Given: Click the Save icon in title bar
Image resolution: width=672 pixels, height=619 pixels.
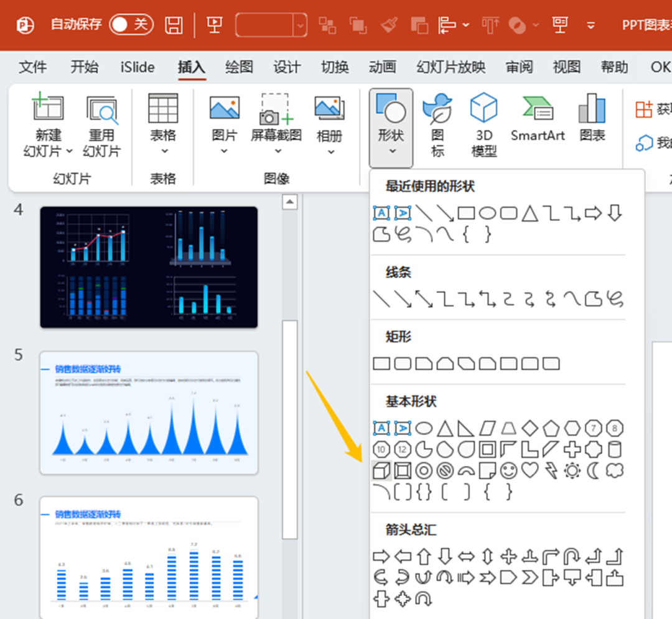Looking at the screenshot, I should [x=174, y=26].
